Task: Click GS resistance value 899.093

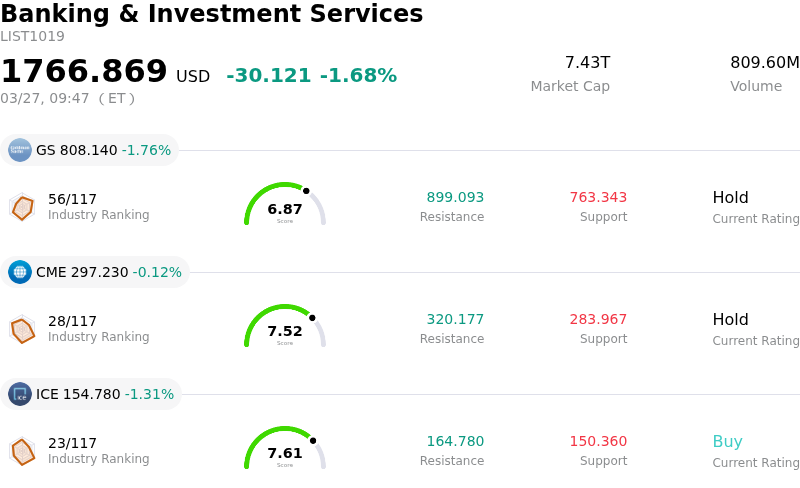Action: pos(455,198)
